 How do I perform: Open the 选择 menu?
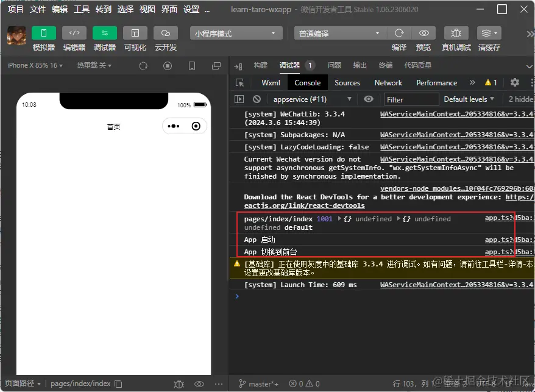(x=126, y=9)
